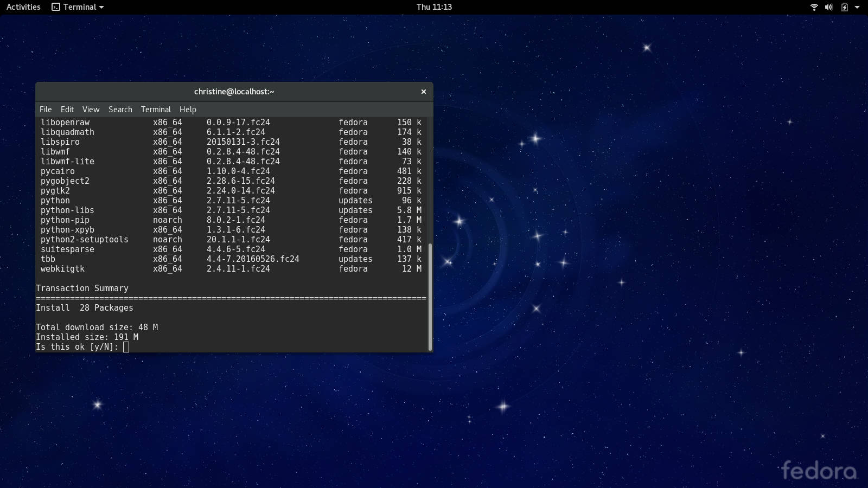Click the battery status icon
This screenshot has height=488, width=868.
tap(844, 7)
